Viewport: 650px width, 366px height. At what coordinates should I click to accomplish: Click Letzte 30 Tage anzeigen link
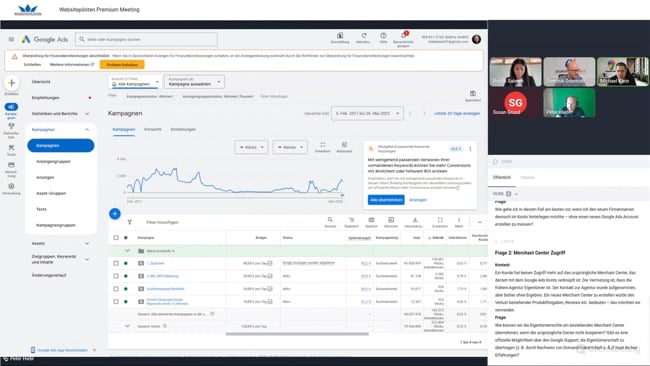[x=457, y=113]
